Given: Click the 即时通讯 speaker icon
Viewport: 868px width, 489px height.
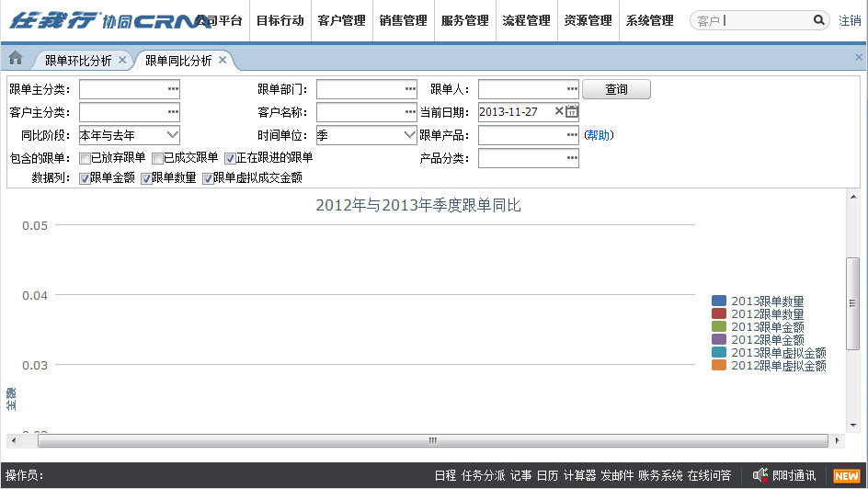Looking at the screenshot, I should [x=759, y=475].
